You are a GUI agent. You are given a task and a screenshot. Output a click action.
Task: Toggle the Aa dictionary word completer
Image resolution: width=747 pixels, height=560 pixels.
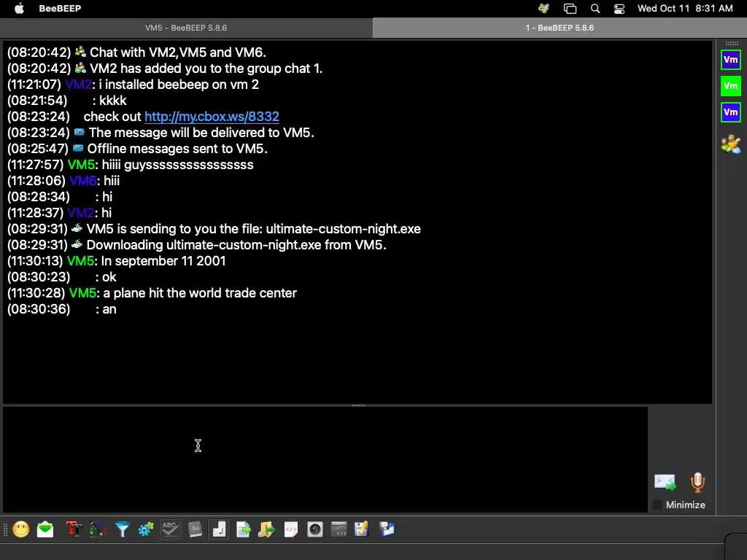(195, 529)
